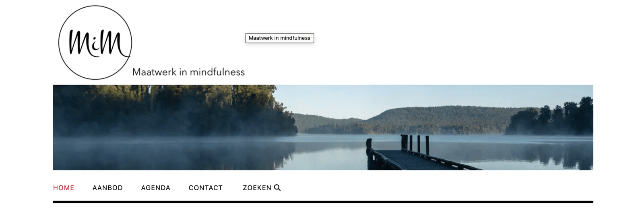This screenshot has width=644, height=214.
Task: Click the pale sky area of the banner
Action: [x=402, y=96]
